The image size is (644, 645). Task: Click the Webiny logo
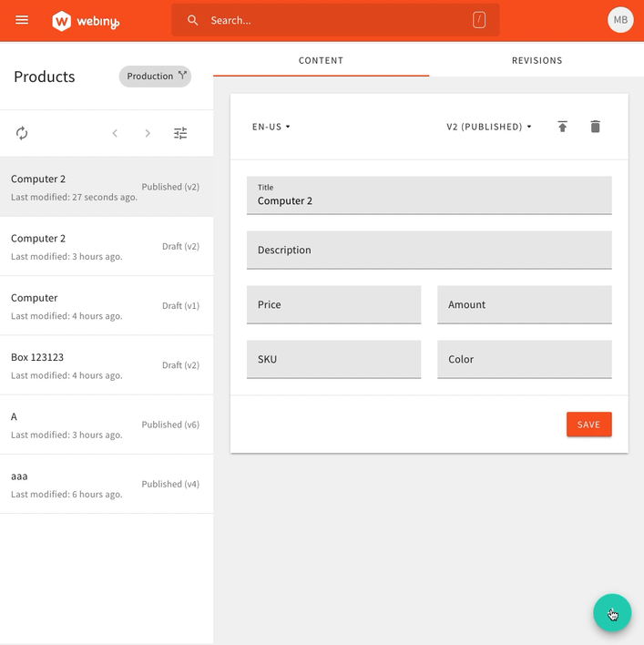tap(86, 21)
